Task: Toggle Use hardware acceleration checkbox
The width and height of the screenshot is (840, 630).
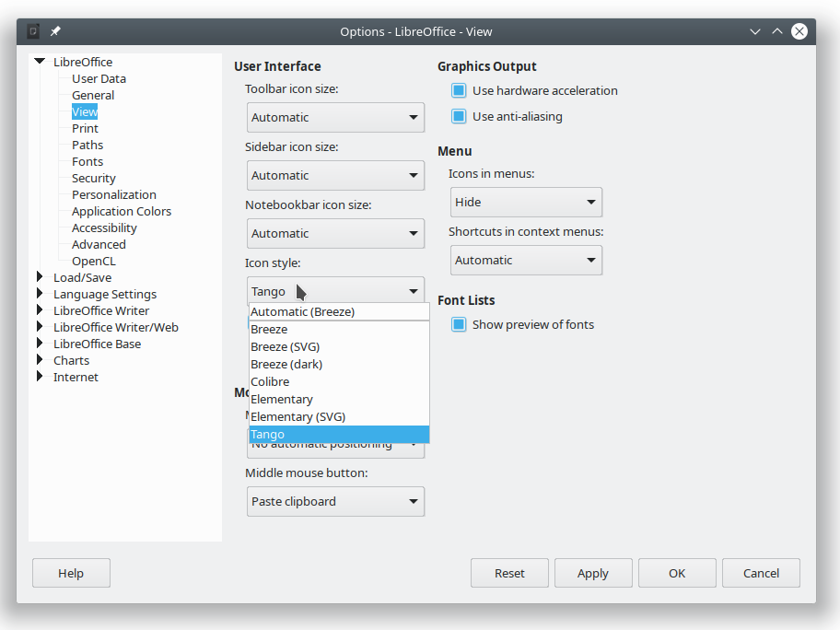Action: click(x=459, y=90)
